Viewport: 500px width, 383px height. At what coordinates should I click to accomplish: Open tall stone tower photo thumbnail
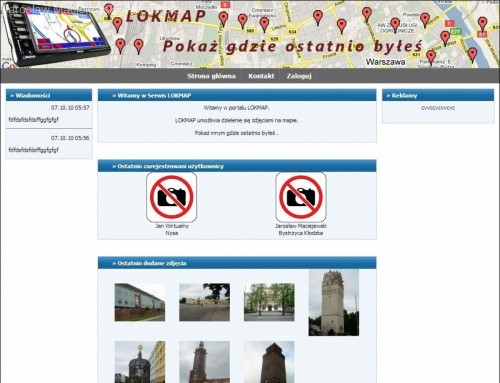click(x=334, y=303)
